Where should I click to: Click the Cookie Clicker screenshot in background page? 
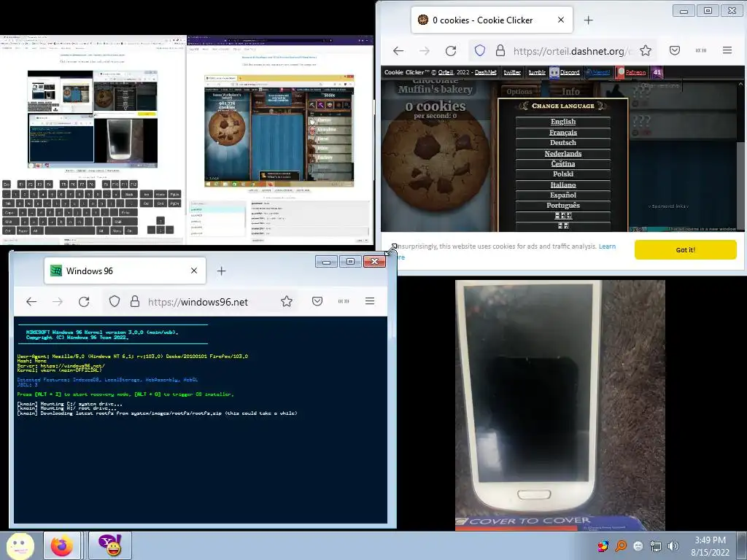[279, 131]
